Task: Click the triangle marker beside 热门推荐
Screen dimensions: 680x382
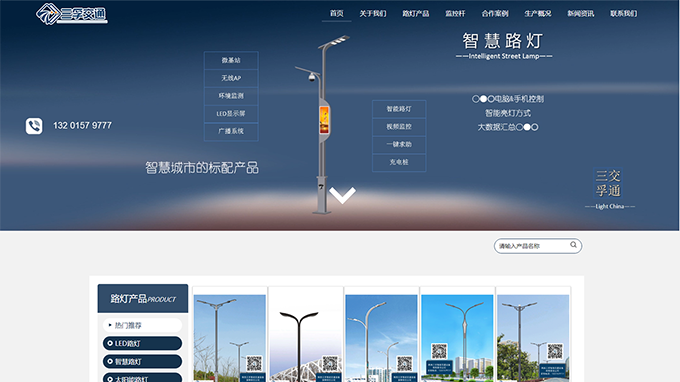Action: [110, 325]
